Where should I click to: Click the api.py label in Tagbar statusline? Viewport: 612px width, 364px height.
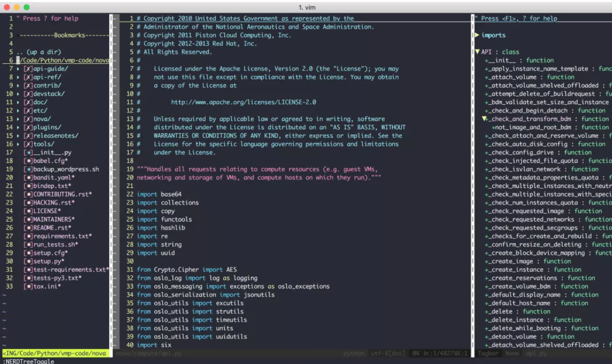point(536,354)
